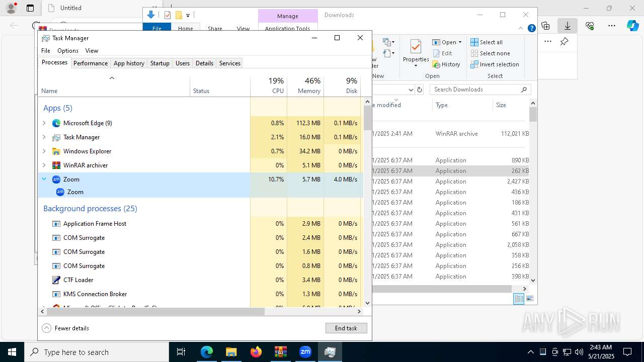The height and width of the screenshot is (362, 644).
Task: Expand the Task Manager process group
Action: (44, 137)
